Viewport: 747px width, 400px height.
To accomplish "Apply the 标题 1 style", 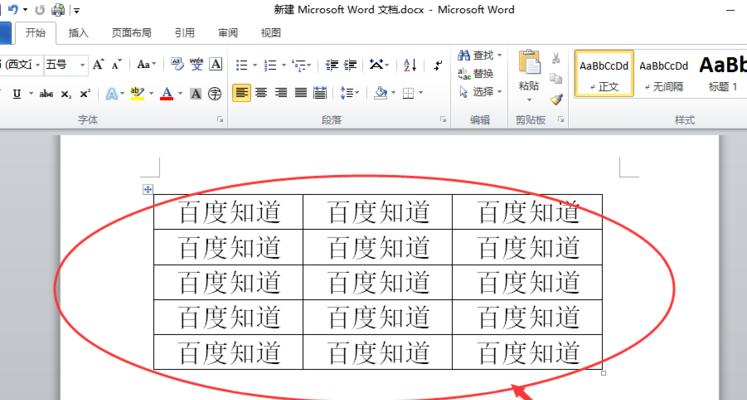I will coord(722,74).
